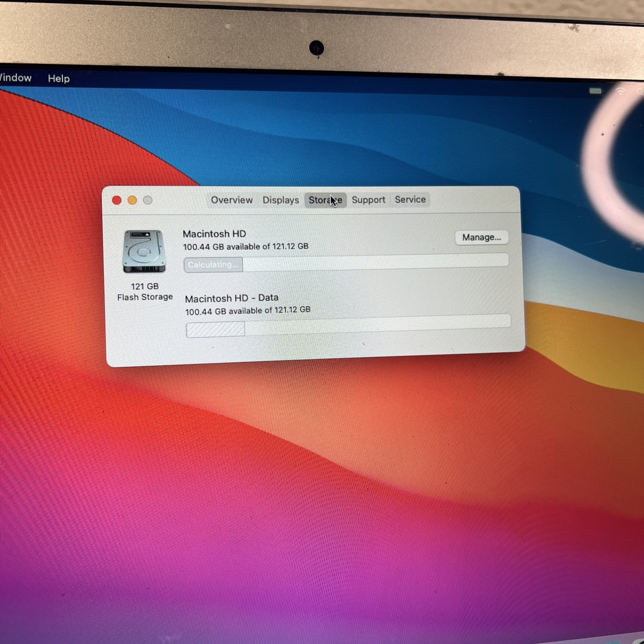The height and width of the screenshot is (644, 644).
Task: Click the Manage... button
Action: 481,237
